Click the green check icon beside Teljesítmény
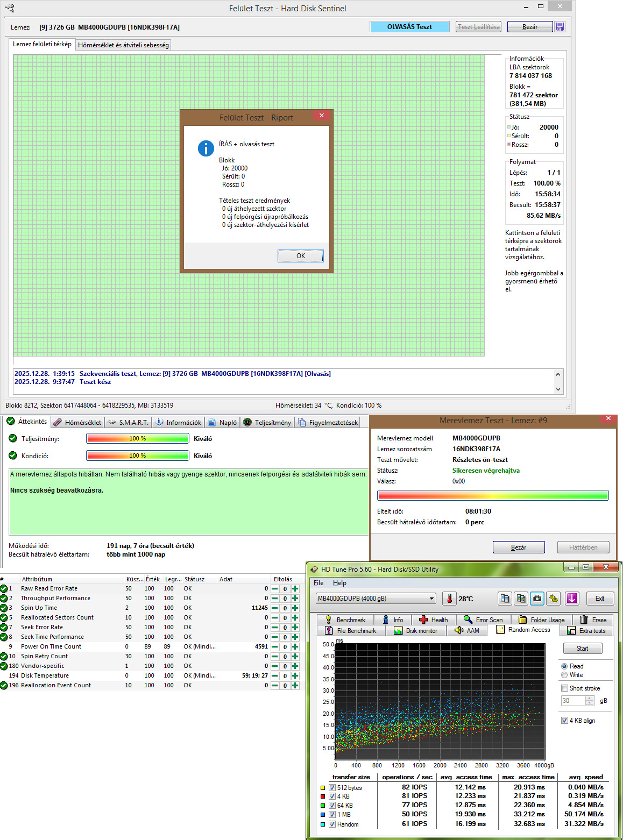The image size is (623, 840). [13, 438]
